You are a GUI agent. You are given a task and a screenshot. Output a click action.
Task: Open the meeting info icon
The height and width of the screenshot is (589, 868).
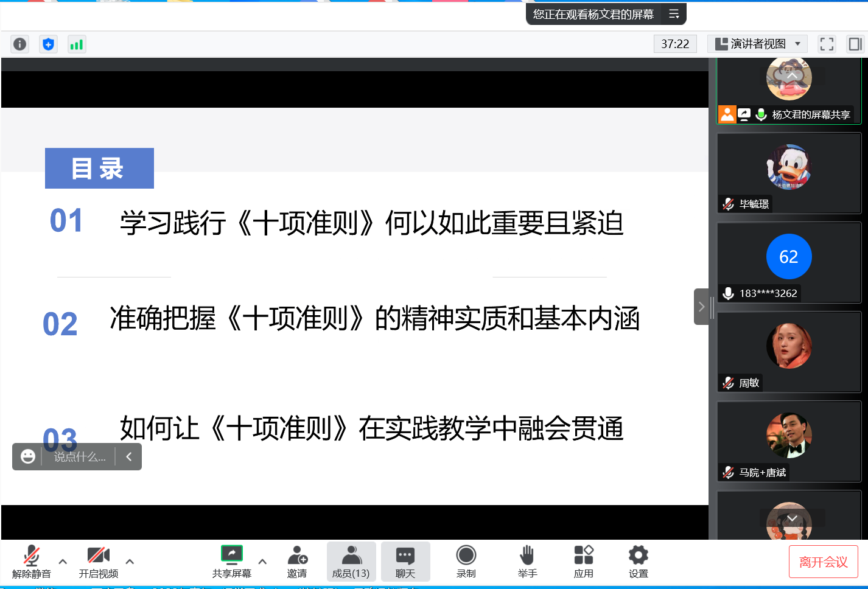click(20, 44)
